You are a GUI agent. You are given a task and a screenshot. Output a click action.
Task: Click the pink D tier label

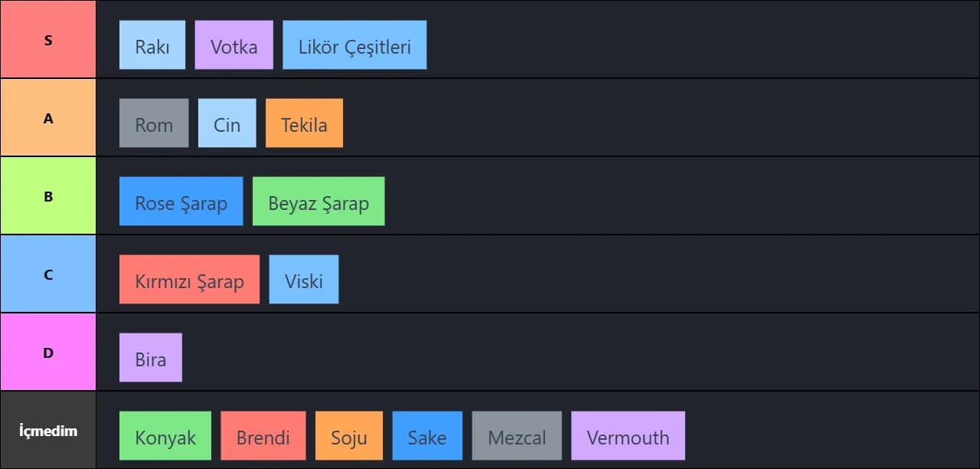tap(48, 353)
